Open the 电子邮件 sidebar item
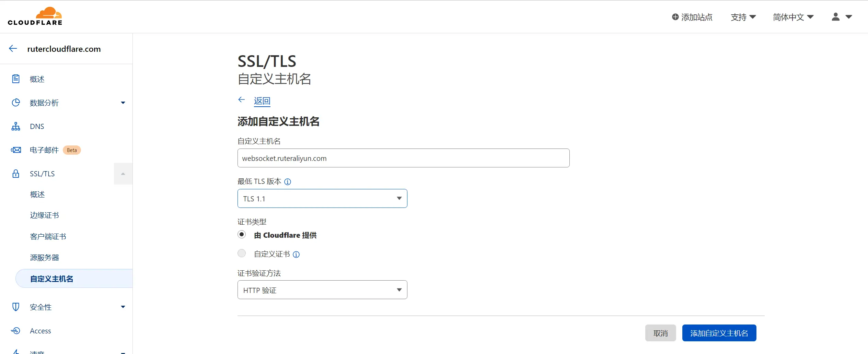This screenshot has height=354, width=868. (x=44, y=150)
